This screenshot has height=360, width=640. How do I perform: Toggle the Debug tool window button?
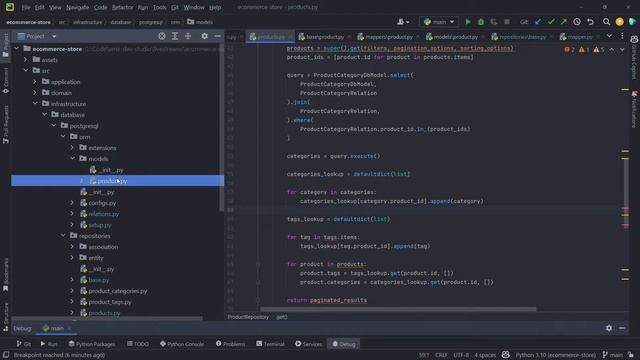pyautogui.click(x=344, y=344)
